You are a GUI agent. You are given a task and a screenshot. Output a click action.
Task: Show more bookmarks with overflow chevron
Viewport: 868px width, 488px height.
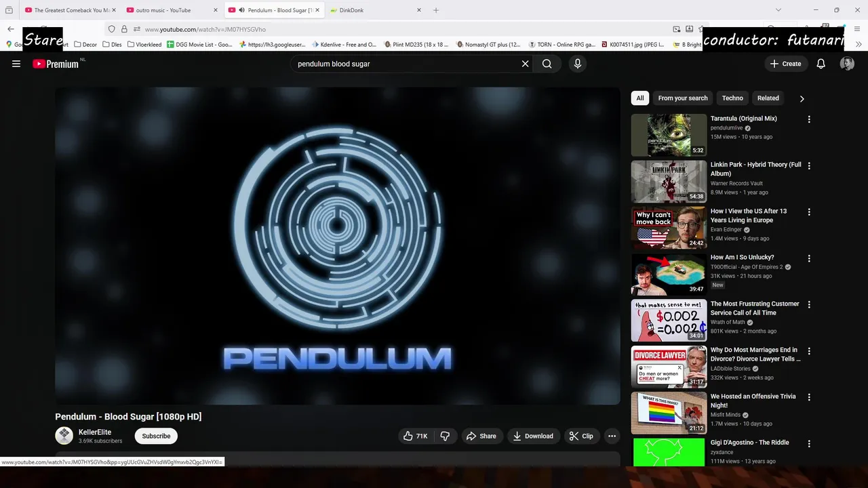(859, 45)
